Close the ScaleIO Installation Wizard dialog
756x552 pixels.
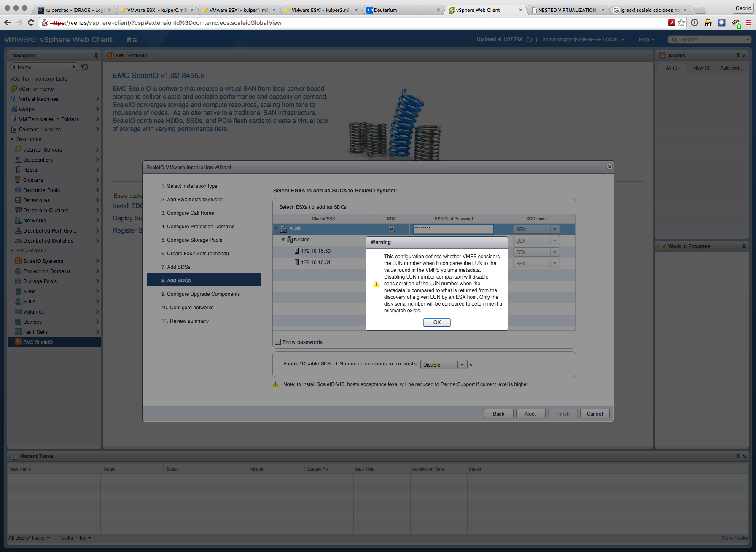pos(609,167)
